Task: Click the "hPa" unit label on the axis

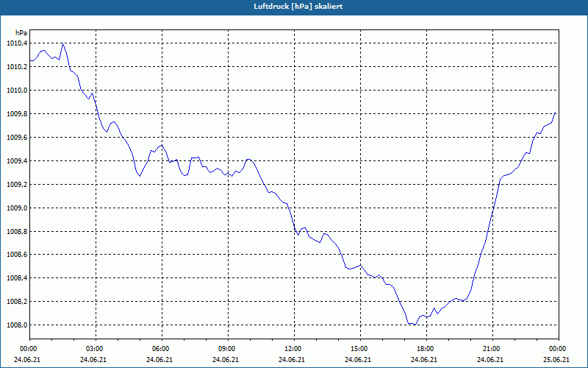Action: [x=21, y=32]
